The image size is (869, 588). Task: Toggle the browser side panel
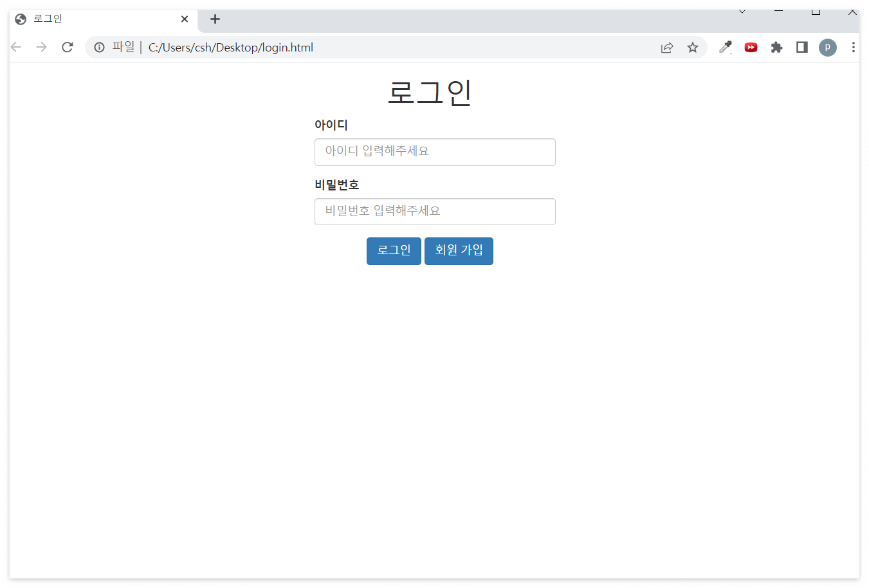tap(802, 47)
